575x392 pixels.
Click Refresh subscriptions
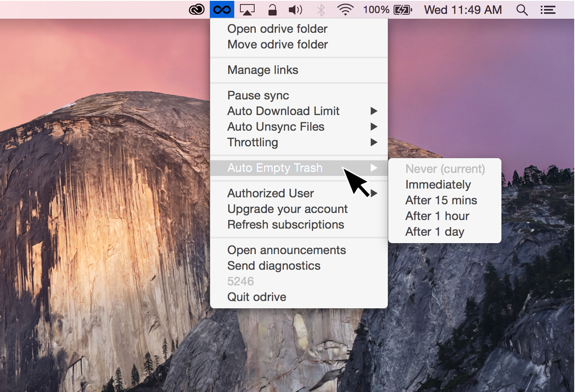click(299, 225)
